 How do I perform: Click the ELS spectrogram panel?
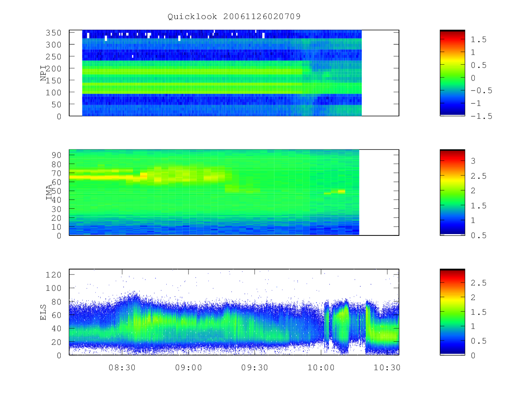coord(234,312)
